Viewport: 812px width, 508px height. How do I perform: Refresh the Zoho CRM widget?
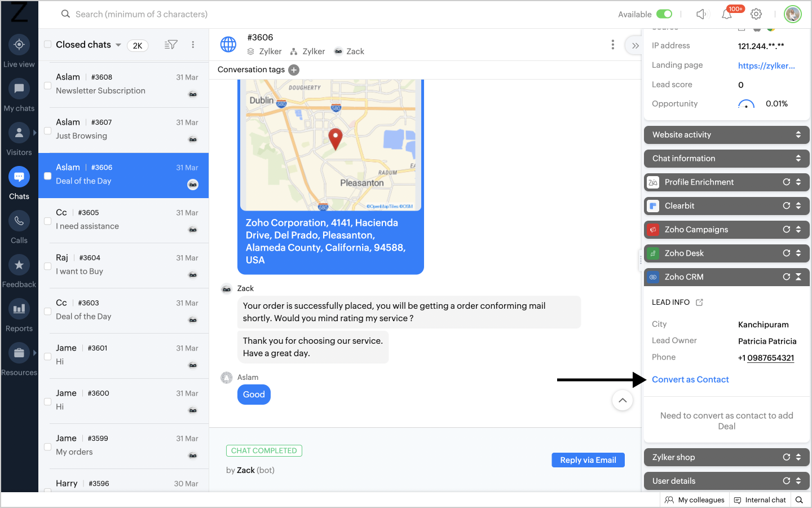tap(787, 277)
